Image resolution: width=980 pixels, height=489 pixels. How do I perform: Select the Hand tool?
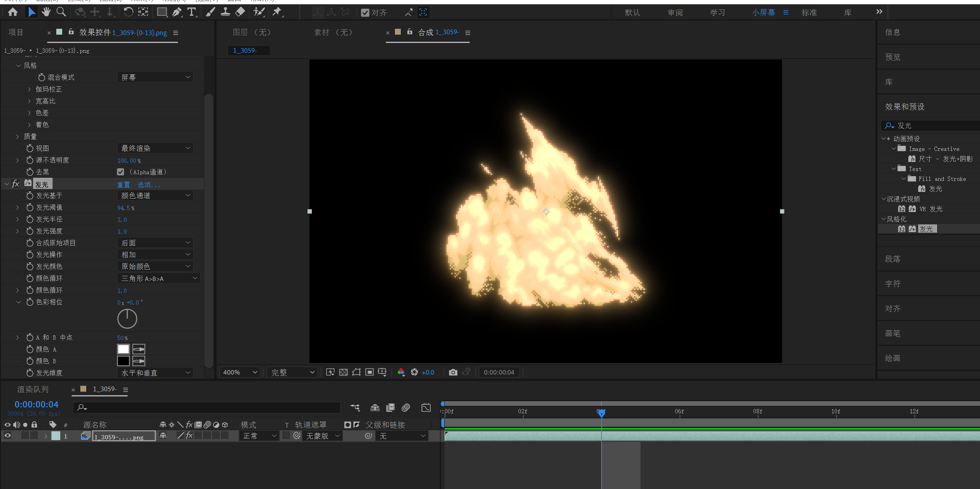pos(46,12)
